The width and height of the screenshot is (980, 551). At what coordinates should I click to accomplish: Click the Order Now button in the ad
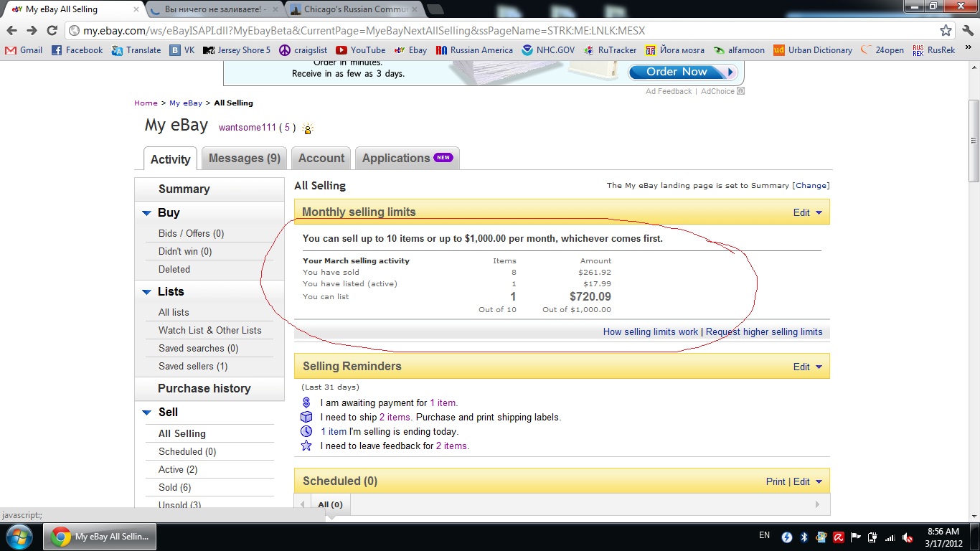683,72
